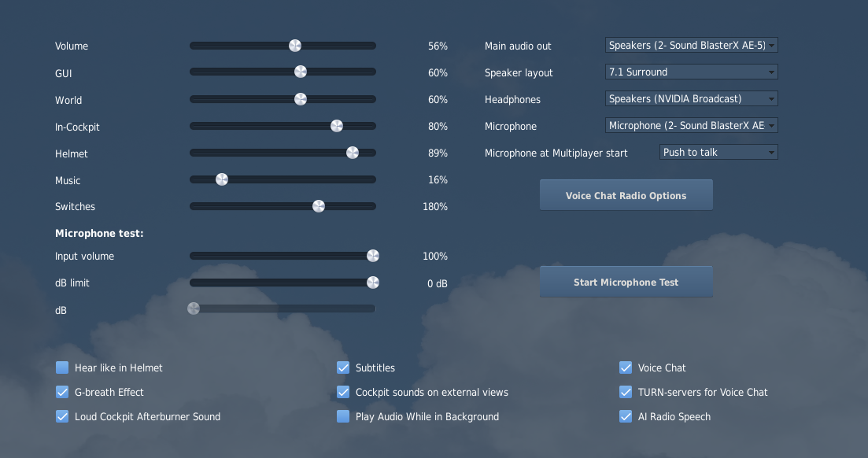Open the Main audio out dropdown
Viewport: 868px width, 458px height.
coord(692,46)
